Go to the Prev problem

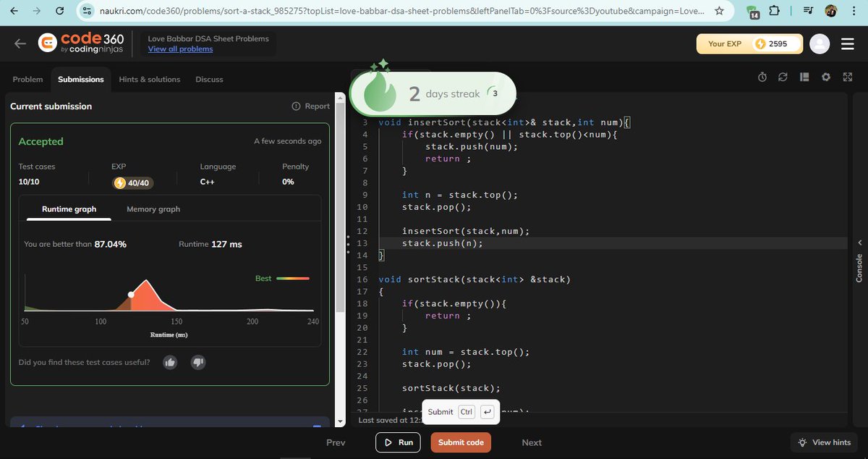click(336, 442)
